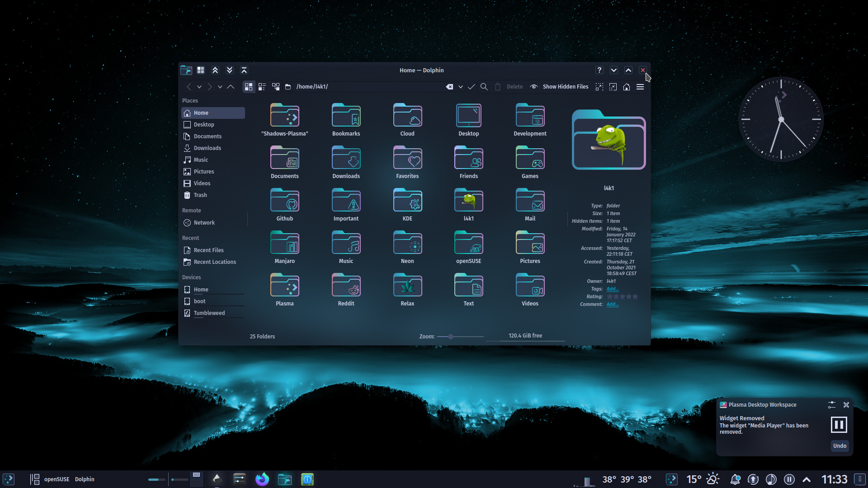
Task: Select the Games folder
Action: pos(530,163)
